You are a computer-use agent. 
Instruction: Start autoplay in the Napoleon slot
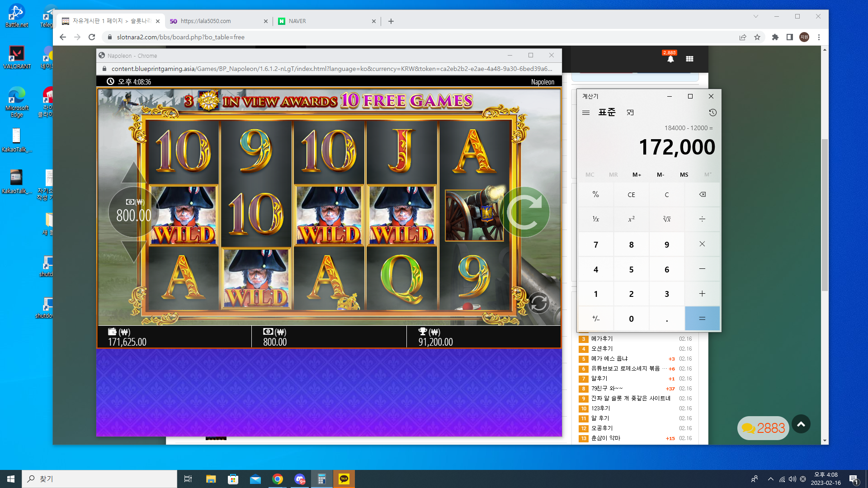(538, 303)
